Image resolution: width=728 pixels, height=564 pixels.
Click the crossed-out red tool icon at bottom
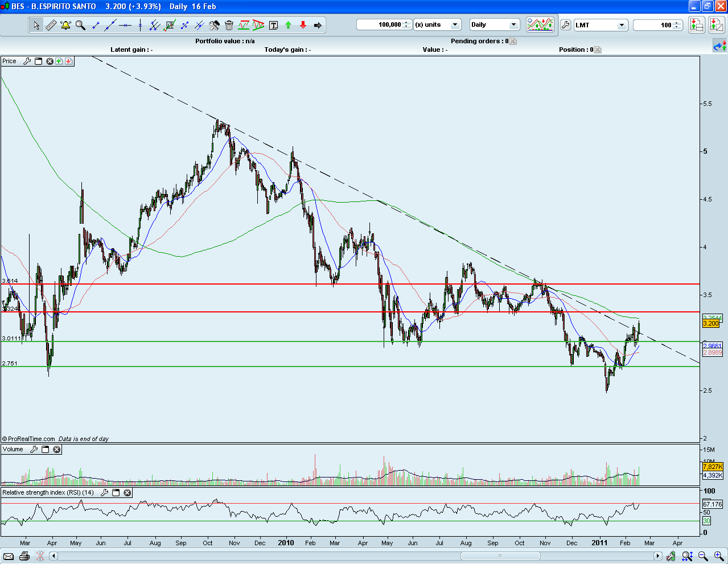(x=40, y=556)
